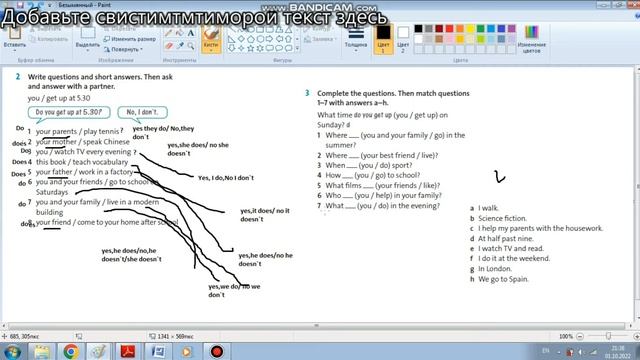The width and height of the screenshot is (640, 360).
Task: Choose the cloud callout shape
Action: pos(289,48)
